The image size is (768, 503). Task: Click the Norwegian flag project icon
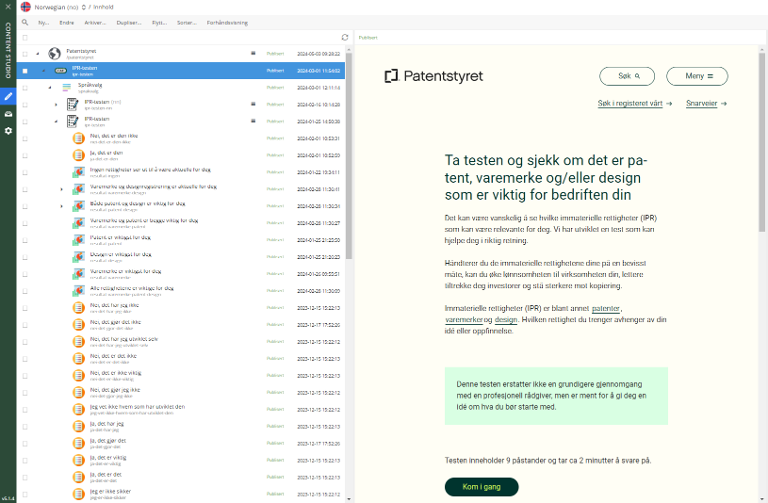(x=26, y=7)
